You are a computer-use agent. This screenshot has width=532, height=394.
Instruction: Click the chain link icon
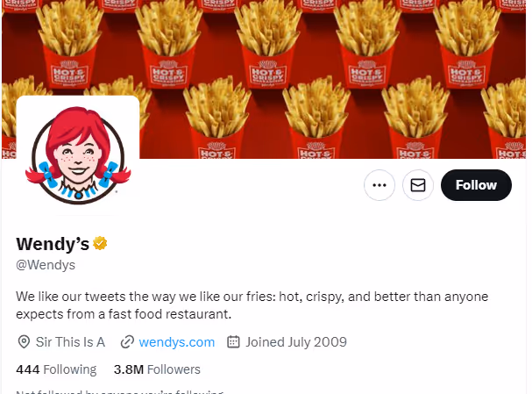tap(127, 342)
